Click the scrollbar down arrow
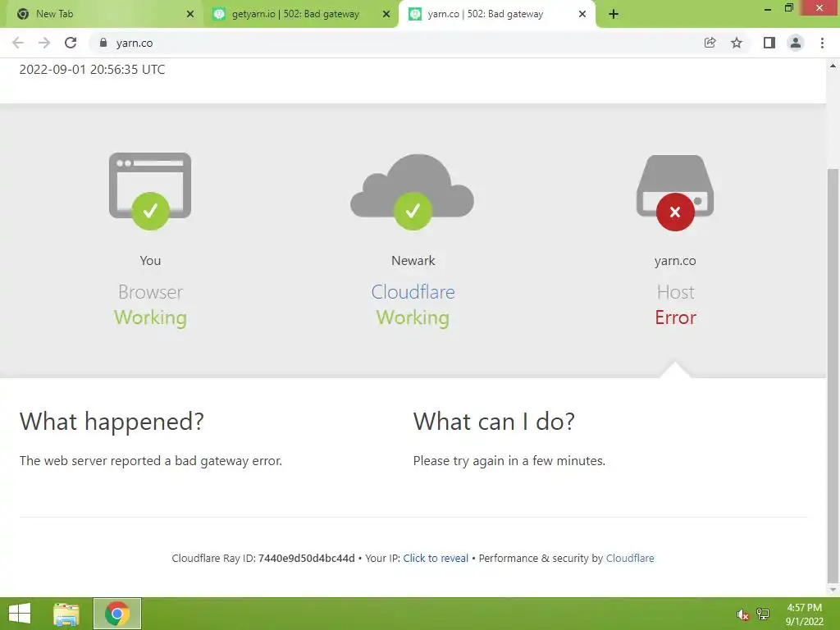Screen dimensions: 840x630 pos(833,590)
